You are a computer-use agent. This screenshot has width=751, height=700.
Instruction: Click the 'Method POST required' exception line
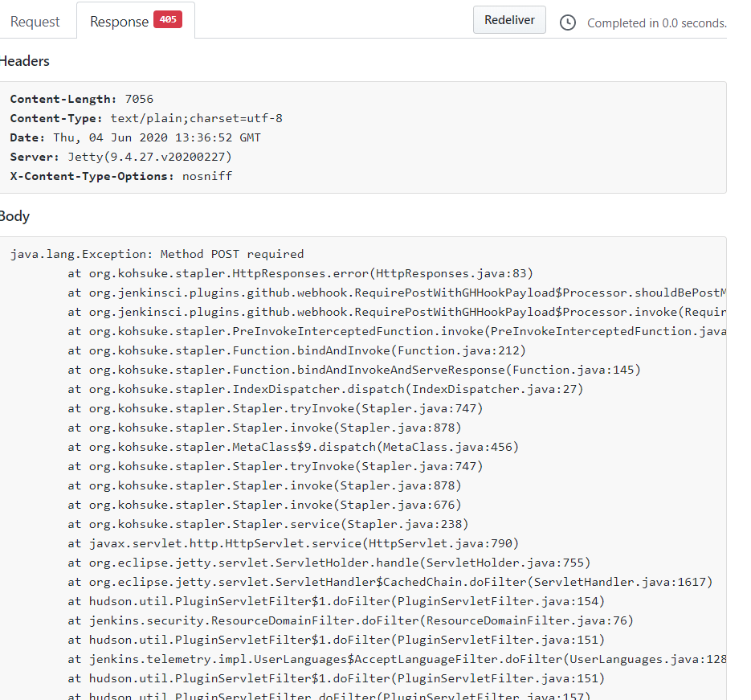157,254
